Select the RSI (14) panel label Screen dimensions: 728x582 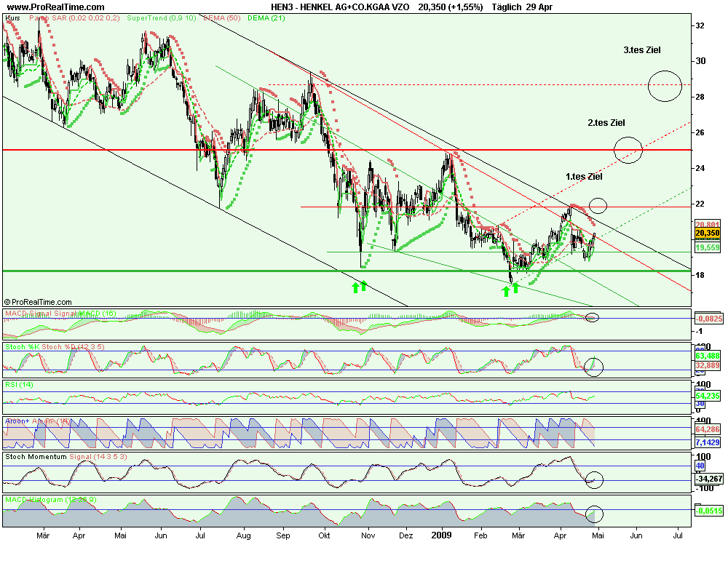[19, 385]
